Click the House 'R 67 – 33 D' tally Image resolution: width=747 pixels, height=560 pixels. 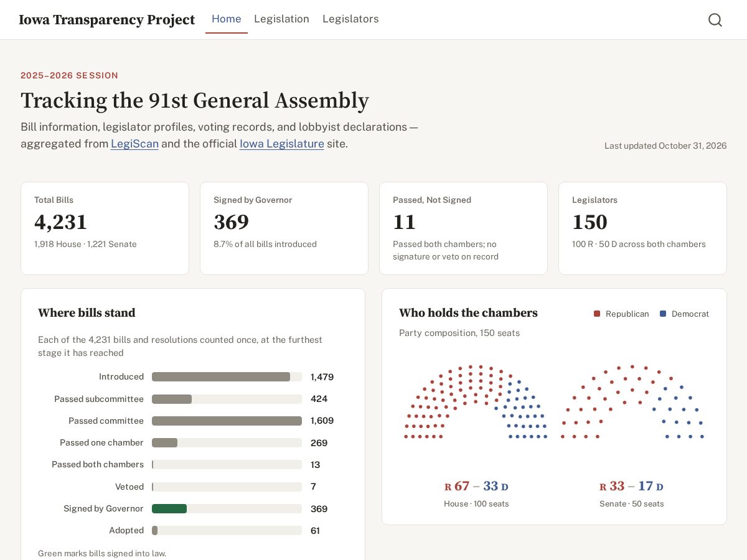coord(476,487)
